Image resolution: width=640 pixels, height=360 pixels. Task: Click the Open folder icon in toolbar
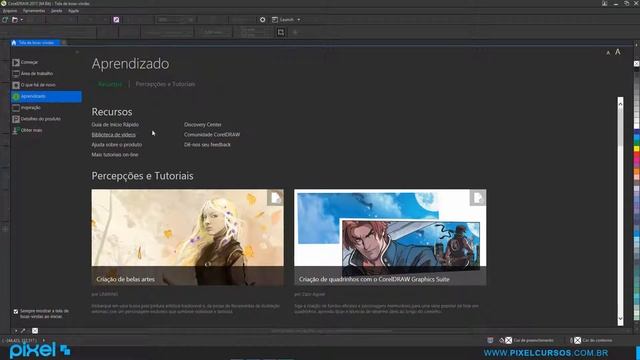pyautogui.click(x=15, y=20)
